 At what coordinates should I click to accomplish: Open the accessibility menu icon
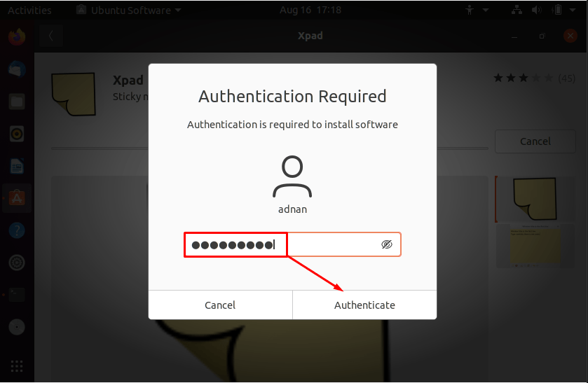point(470,10)
